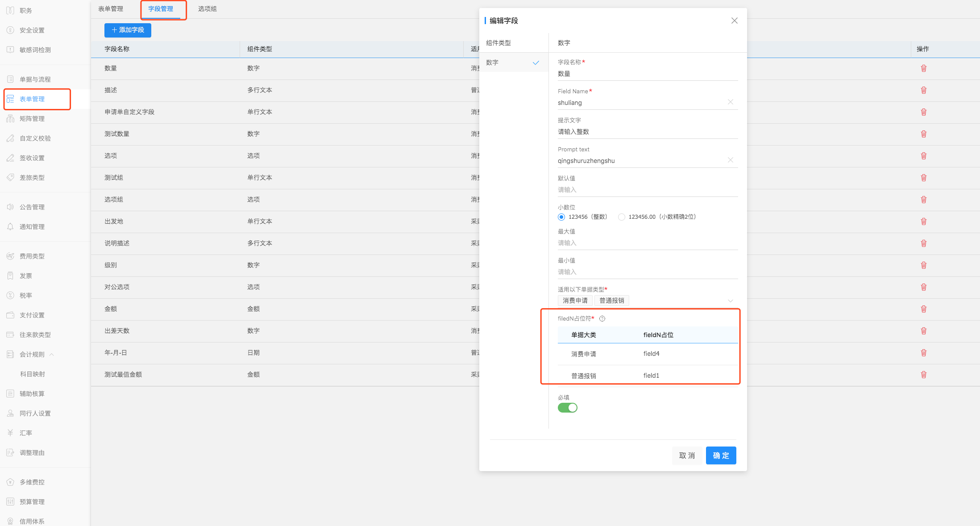Viewport: 980px width, 526px height.
Task: Open 发票 in the sidebar
Action: [x=26, y=276]
